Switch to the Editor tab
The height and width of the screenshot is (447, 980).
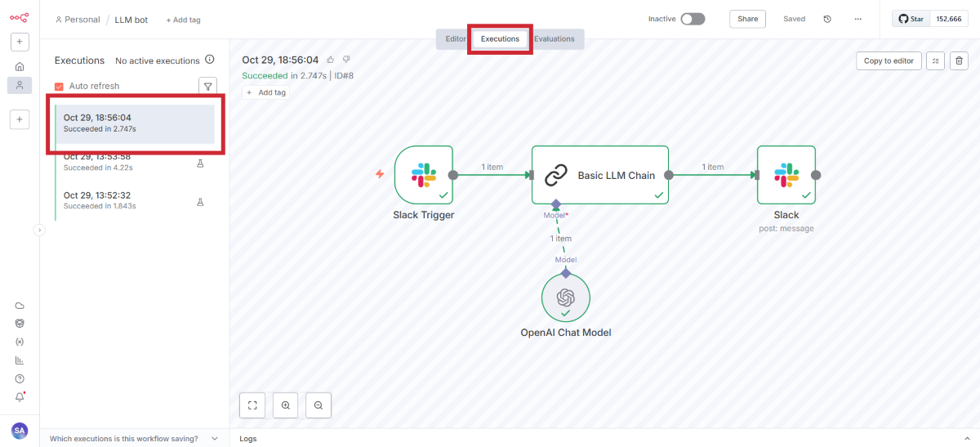[455, 39]
